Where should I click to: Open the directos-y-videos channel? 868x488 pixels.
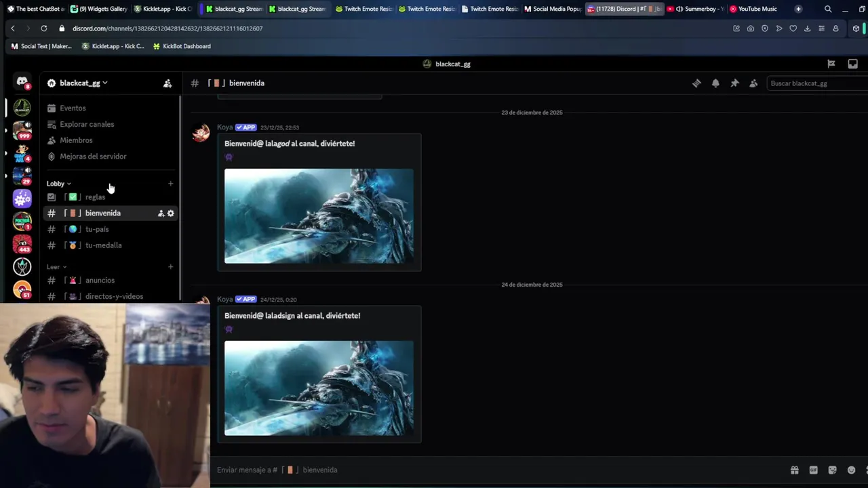point(111,296)
